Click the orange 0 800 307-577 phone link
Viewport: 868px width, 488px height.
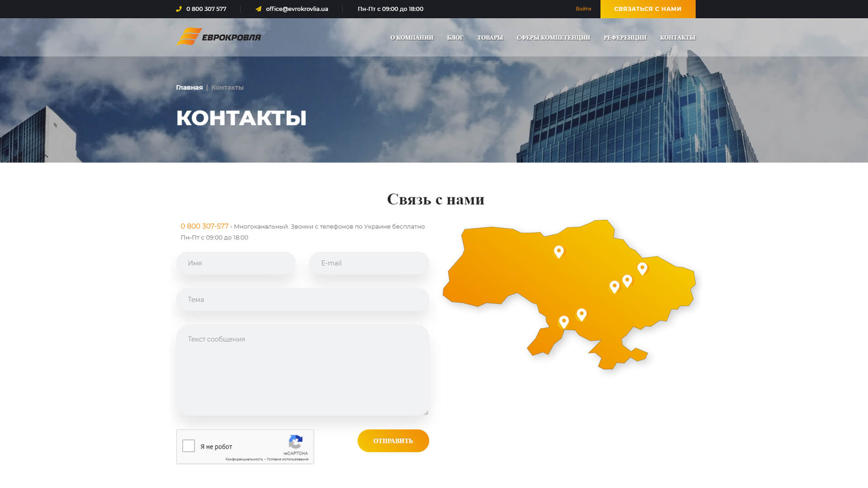click(x=204, y=226)
